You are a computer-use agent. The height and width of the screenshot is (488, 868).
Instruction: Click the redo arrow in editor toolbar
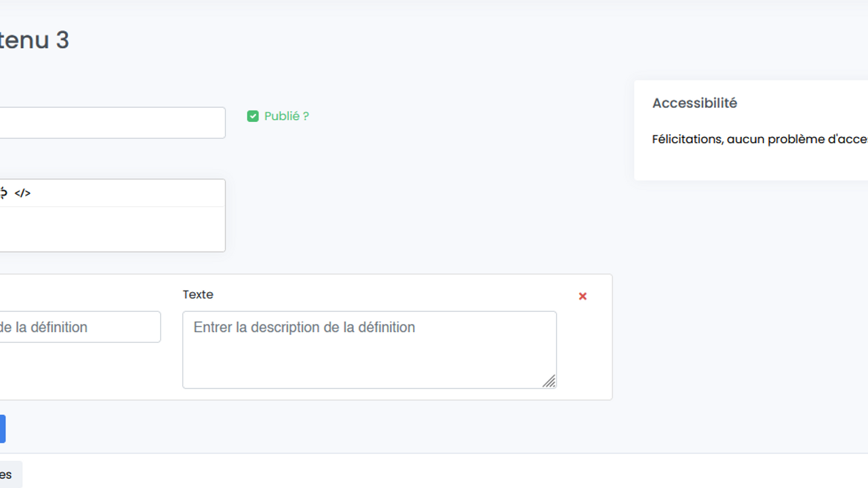[3, 193]
